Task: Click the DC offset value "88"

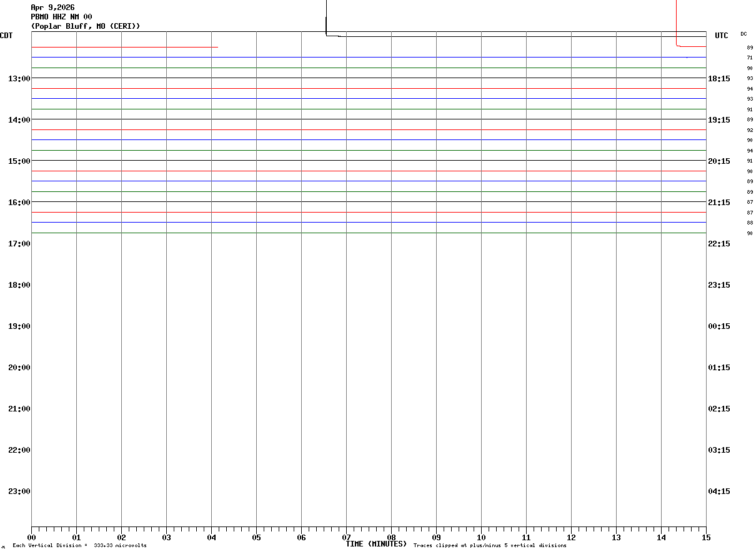Action: tap(750, 223)
